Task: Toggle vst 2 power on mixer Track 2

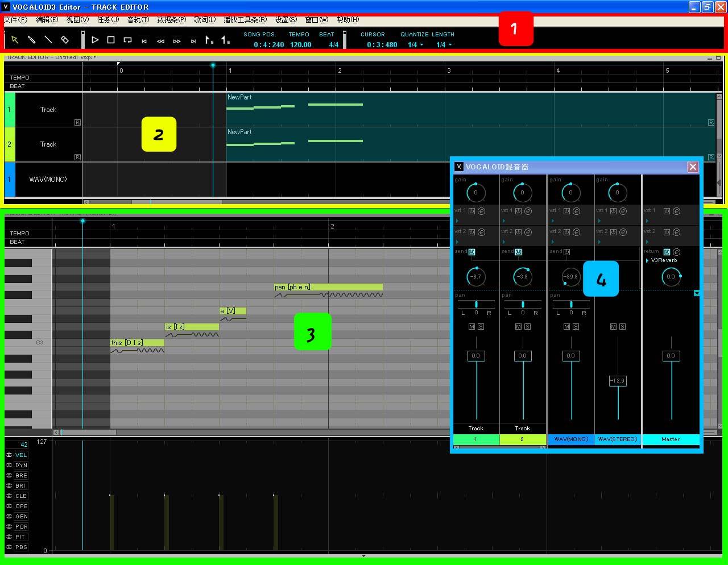Action: pos(519,232)
